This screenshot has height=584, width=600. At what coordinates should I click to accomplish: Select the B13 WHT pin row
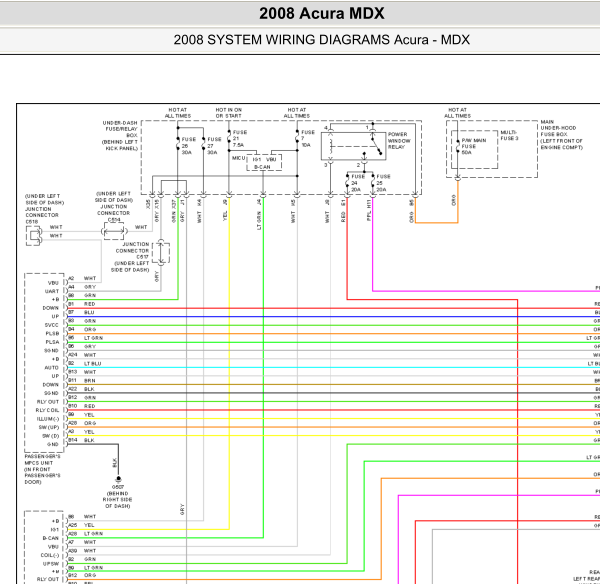tap(82, 372)
